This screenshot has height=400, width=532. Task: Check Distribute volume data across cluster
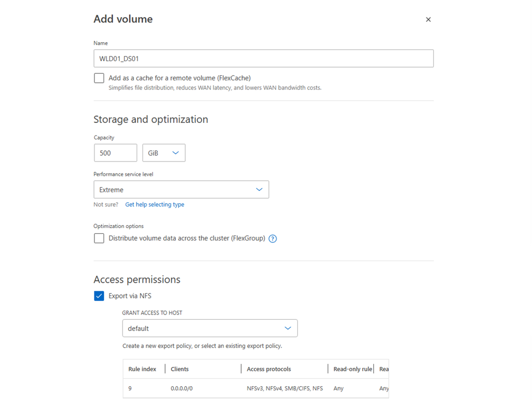click(99, 239)
